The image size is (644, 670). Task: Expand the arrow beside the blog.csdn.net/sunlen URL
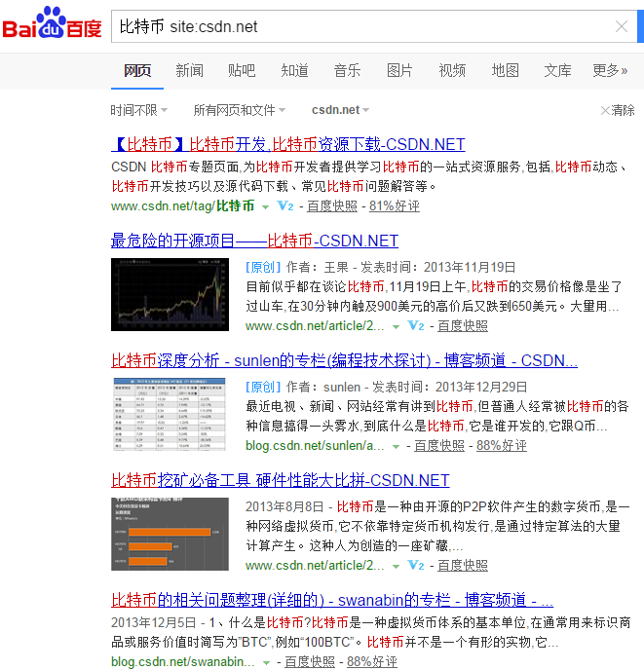(396, 447)
